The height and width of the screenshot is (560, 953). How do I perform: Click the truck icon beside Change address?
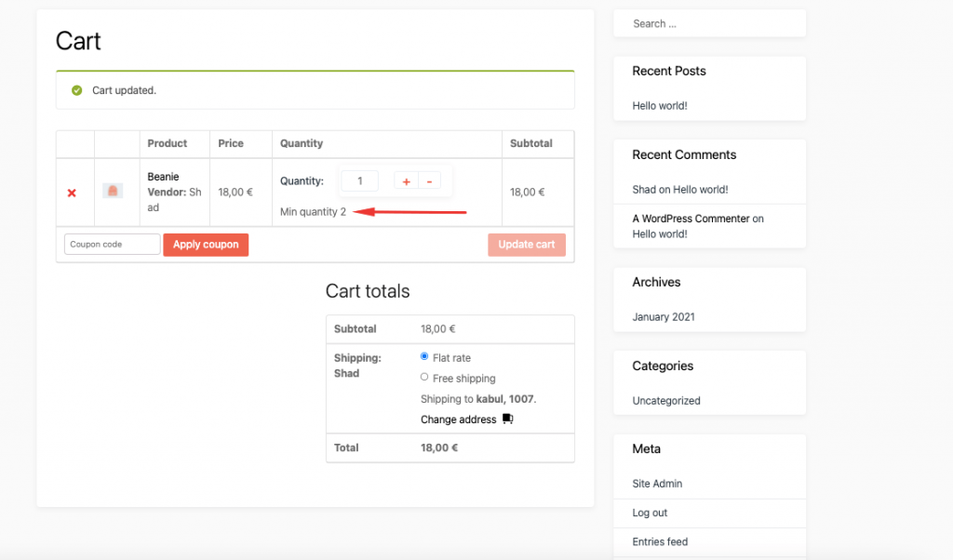coord(508,420)
